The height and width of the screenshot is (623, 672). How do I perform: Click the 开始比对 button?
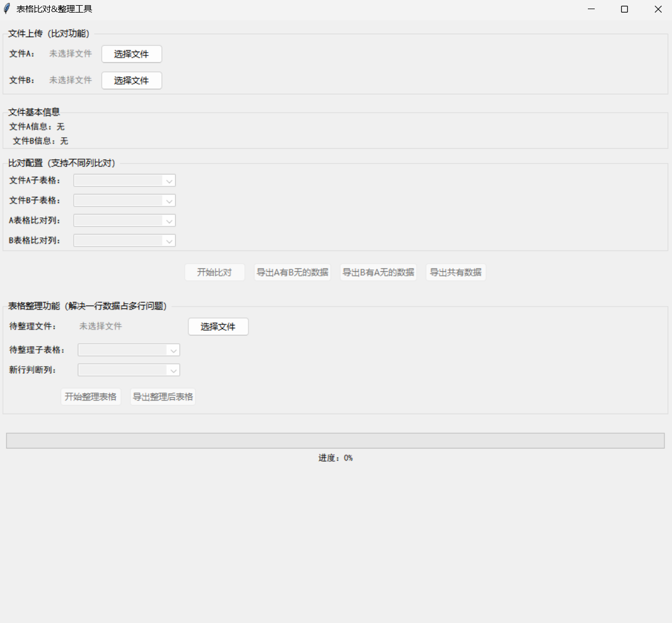click(x=215, y=272)
